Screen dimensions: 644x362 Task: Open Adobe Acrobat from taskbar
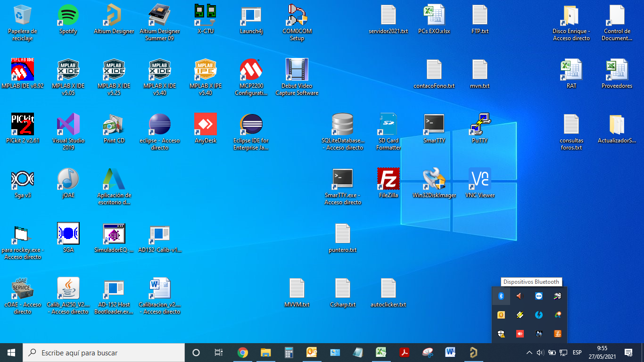405,353
